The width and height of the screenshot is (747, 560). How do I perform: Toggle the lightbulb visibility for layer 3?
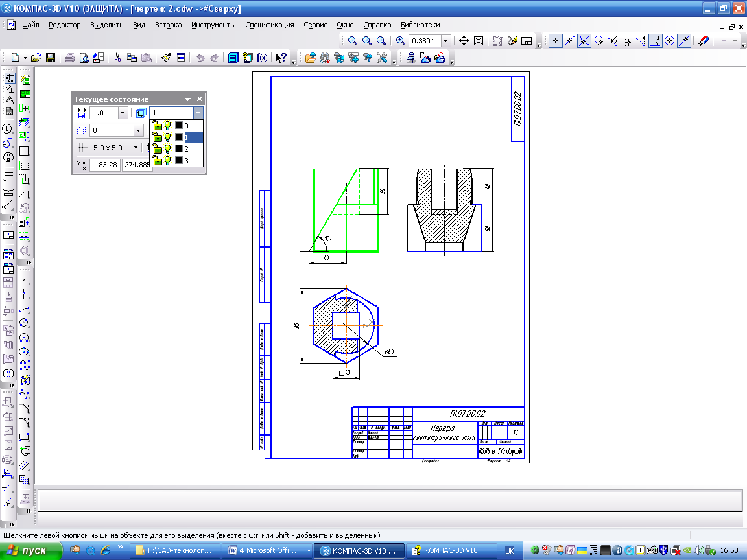(x=167, y=160)
